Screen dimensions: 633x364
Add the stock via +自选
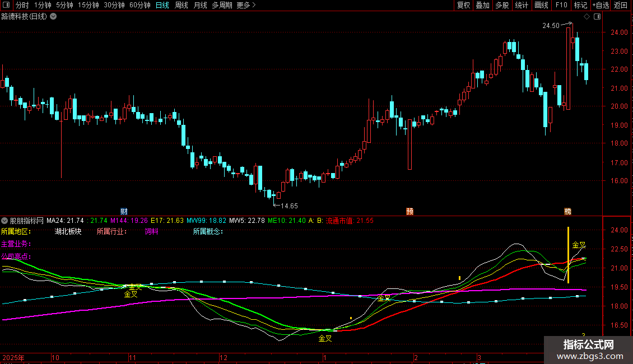click(600, 6)
